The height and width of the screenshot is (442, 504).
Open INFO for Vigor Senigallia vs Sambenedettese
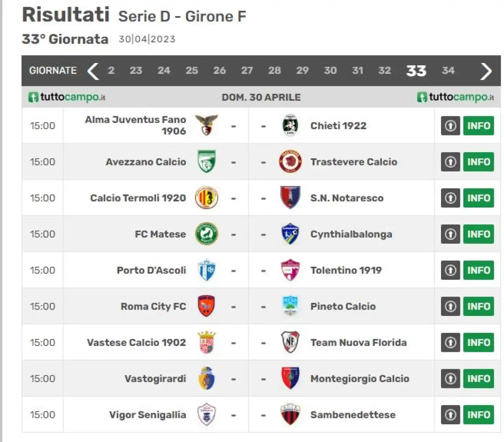coord(478,415)
